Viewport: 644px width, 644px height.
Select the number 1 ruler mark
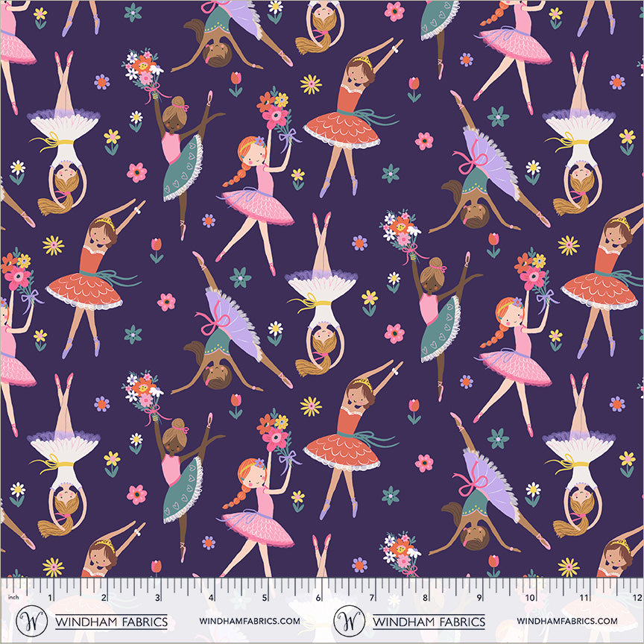[x=50, y=599]
